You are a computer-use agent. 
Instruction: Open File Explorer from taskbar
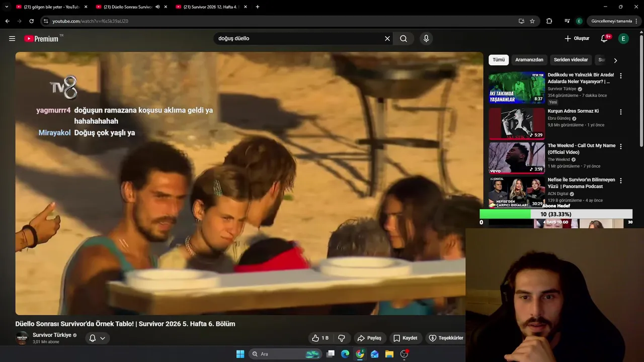[389, 354]
